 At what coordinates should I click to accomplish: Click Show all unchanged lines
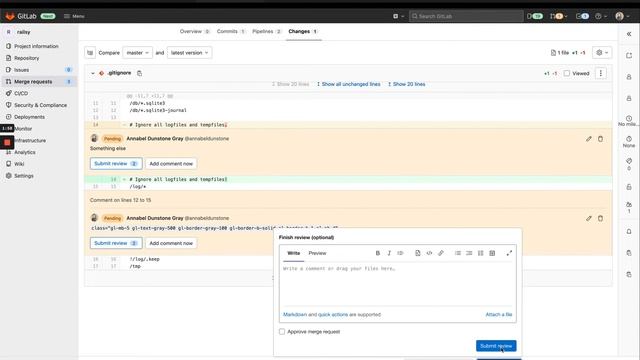[348, 84]
